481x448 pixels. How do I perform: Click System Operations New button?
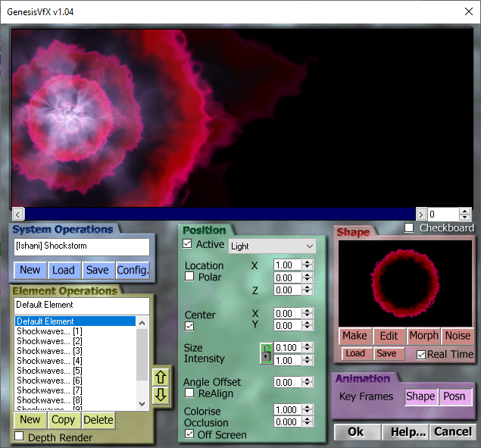tap(30, 270)
